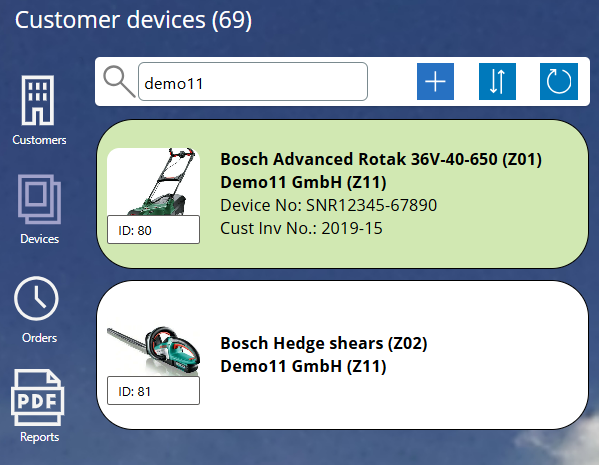Click the 'Devices' sidebar label
Image resolution: width=599 pixels, height=465 pixels.
click(x=39, y=239)
